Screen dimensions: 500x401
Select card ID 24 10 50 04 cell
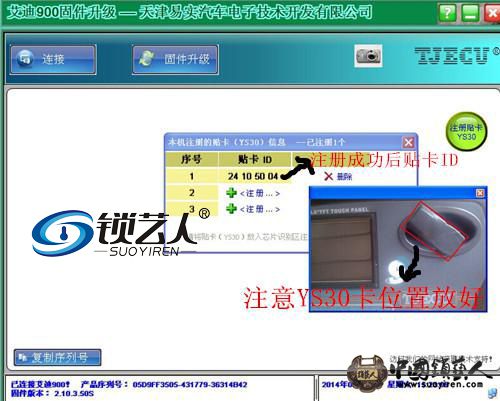[x=255, y=176]
